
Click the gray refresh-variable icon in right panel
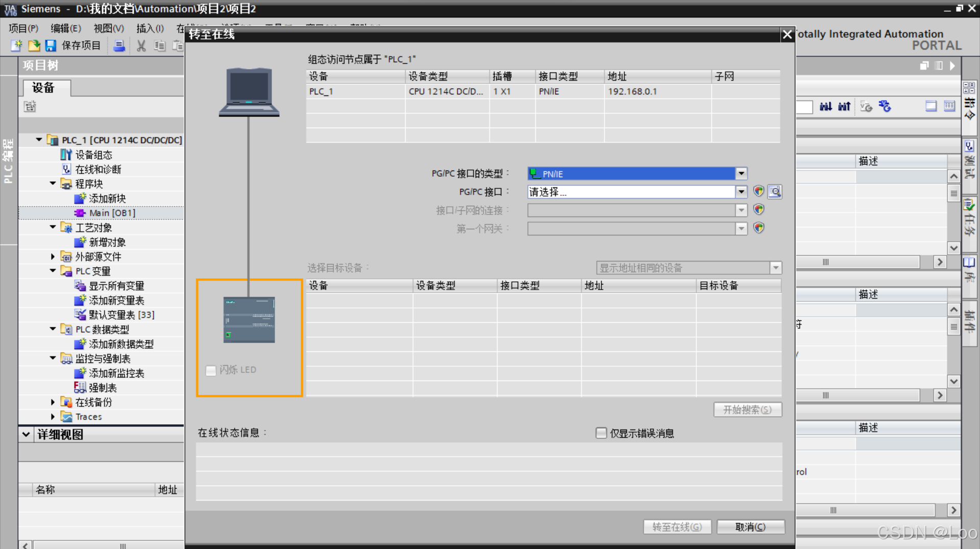[866, 106]
